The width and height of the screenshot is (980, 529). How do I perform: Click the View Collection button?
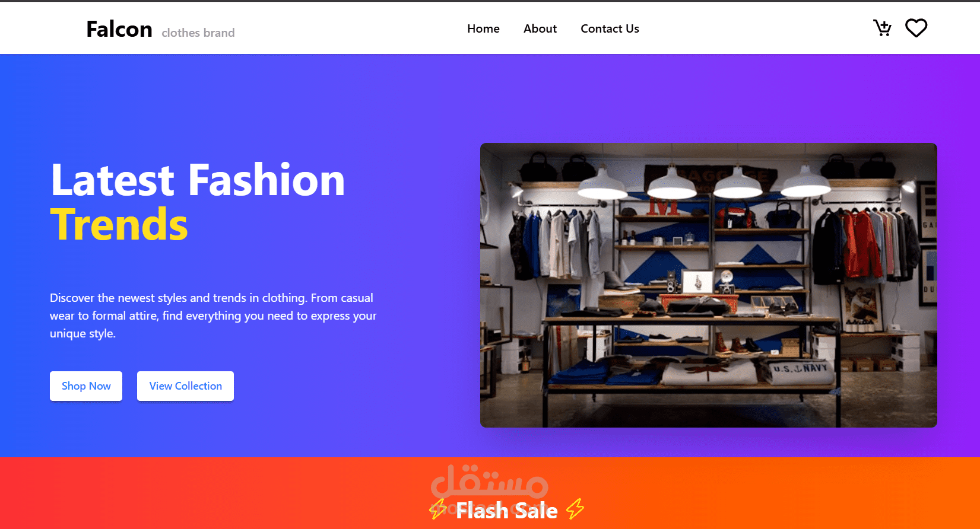185,386
